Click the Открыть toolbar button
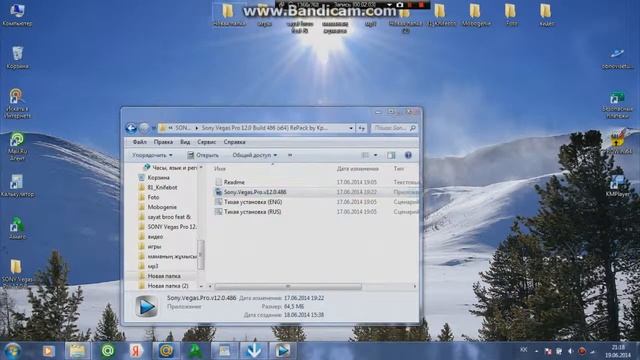640x360 pixels. coord(203,155)
